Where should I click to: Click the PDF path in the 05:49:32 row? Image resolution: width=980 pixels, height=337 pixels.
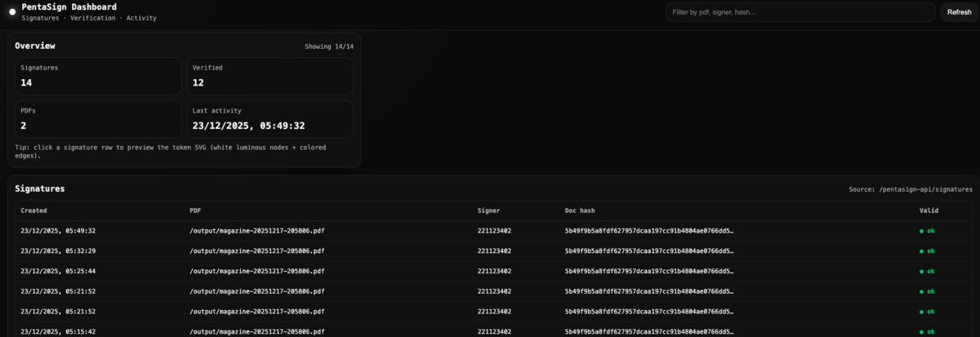tap(256, 231)
